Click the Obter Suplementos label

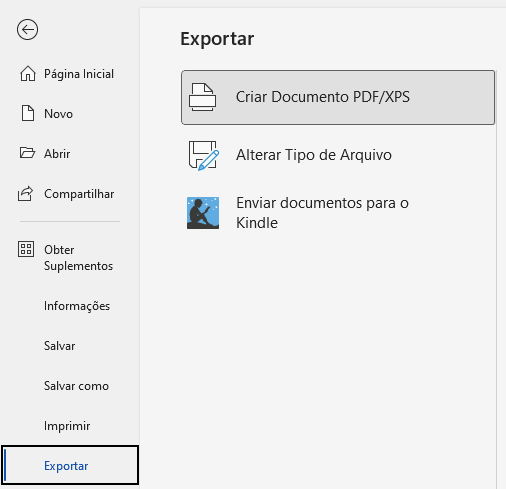78,258
